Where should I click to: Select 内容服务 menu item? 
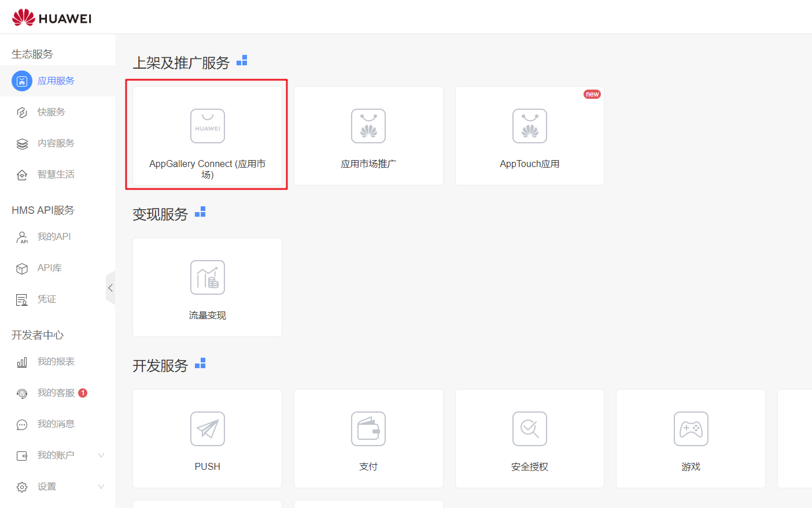coord(58,143)
